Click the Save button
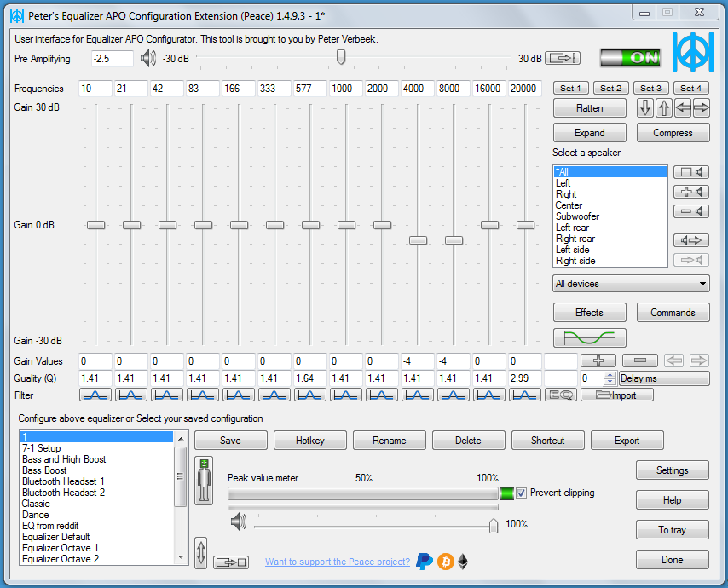Screen dimensions: 728x588 coord(231,440)
